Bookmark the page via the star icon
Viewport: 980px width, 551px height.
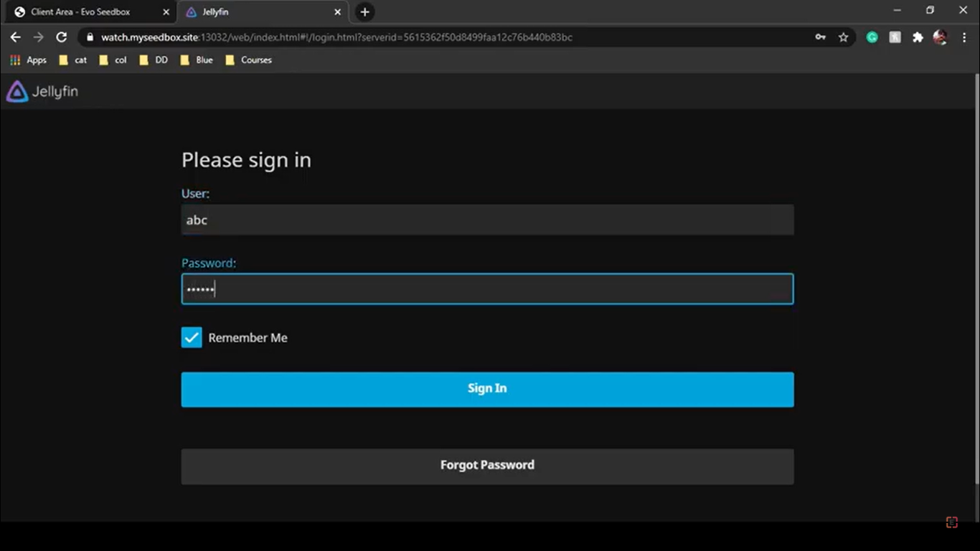[843, 37]
